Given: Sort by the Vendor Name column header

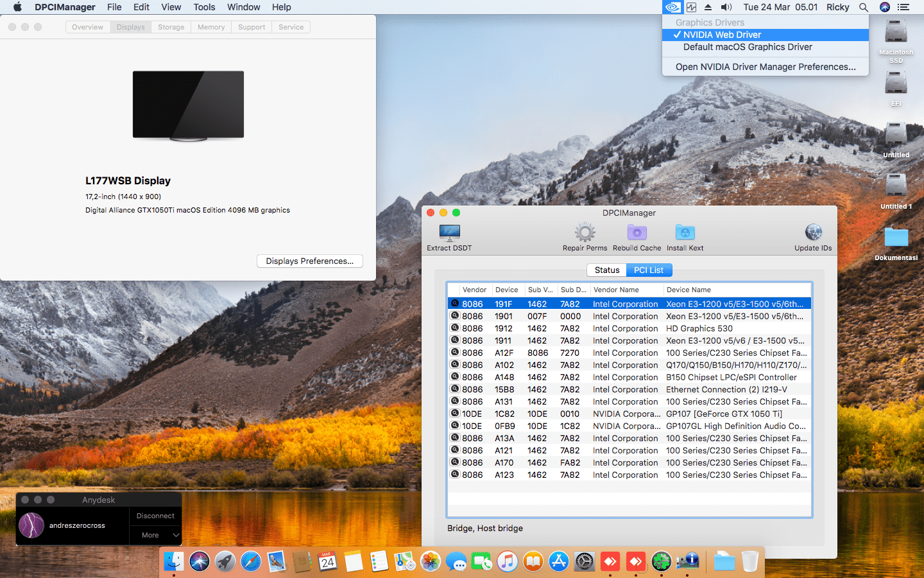Looking at the screenshot, I should (x=626, y=290).
